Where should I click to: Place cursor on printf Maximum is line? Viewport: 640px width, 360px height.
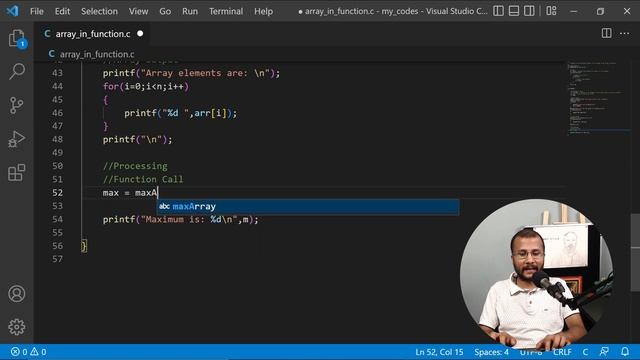click(x=180, y=220)
